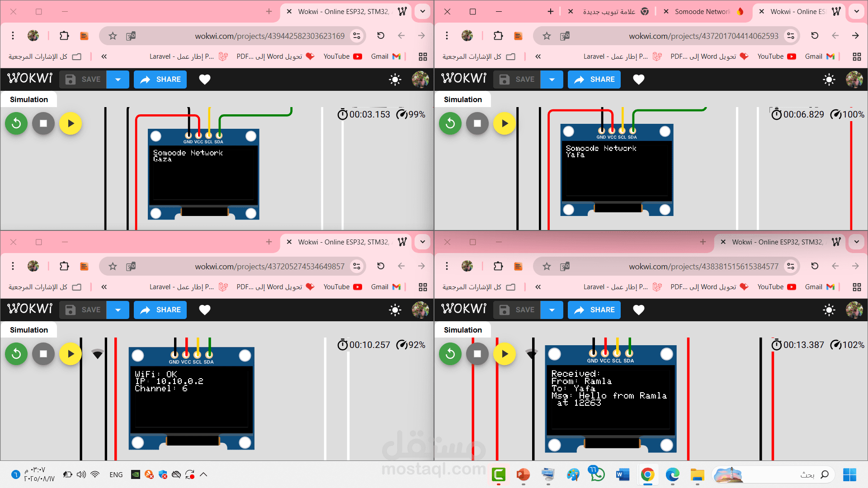Click SHARE button in top-right Wokwi window

point(594,80)
